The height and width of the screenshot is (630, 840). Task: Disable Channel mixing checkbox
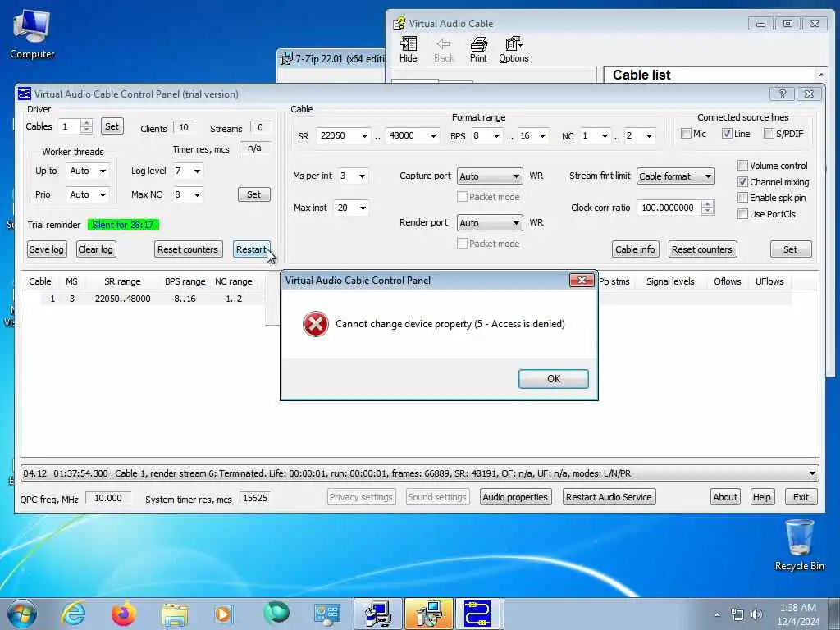click(742, 182)
